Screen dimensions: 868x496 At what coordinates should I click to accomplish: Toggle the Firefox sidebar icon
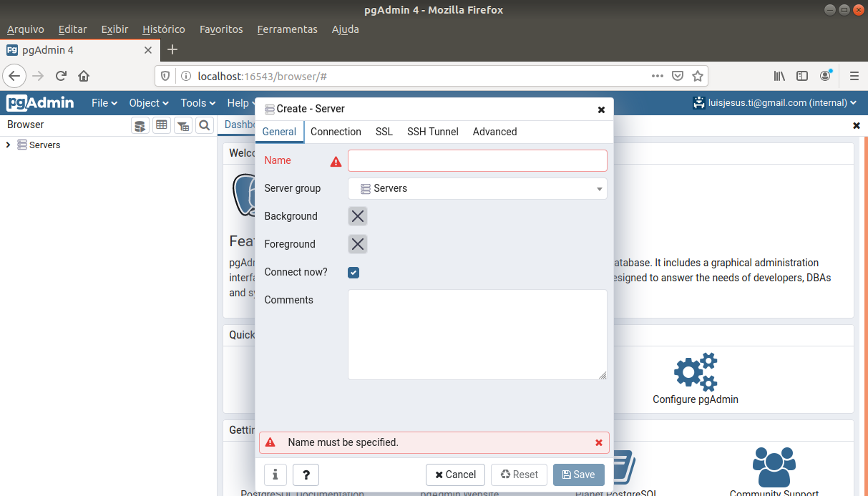(x=803, y=76)
